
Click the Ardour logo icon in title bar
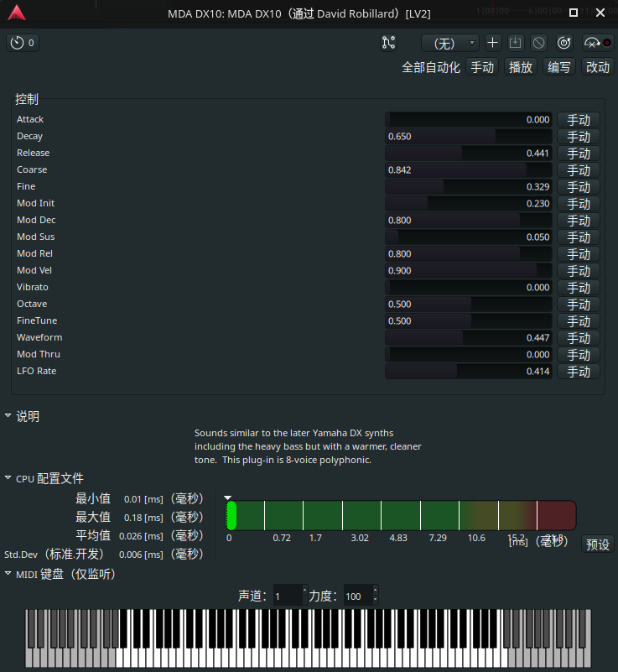[x=17, y=13]
